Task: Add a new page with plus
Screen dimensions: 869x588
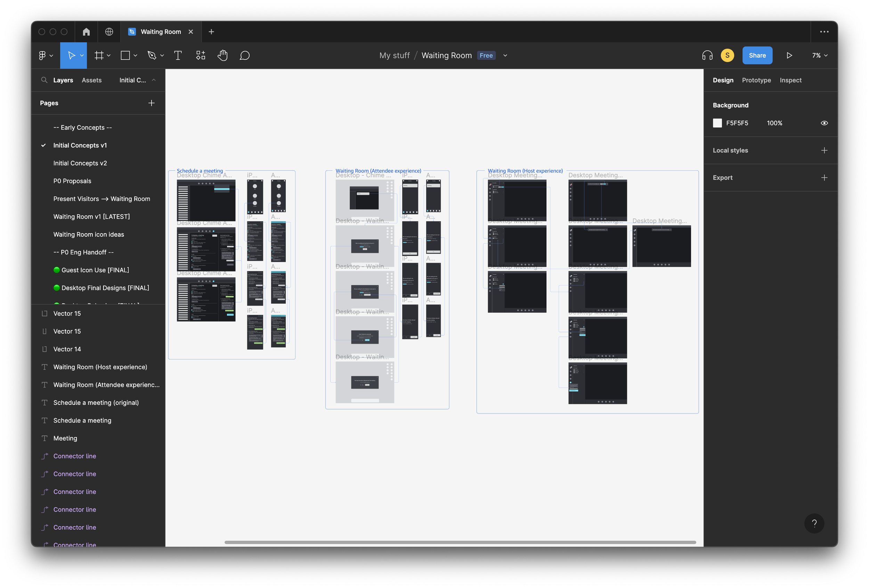Action: pyautogui.click(x=152, y=103)
